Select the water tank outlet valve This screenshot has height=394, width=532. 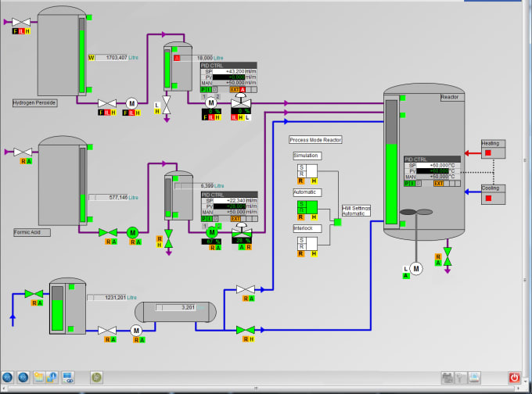[x=107, y=330]
